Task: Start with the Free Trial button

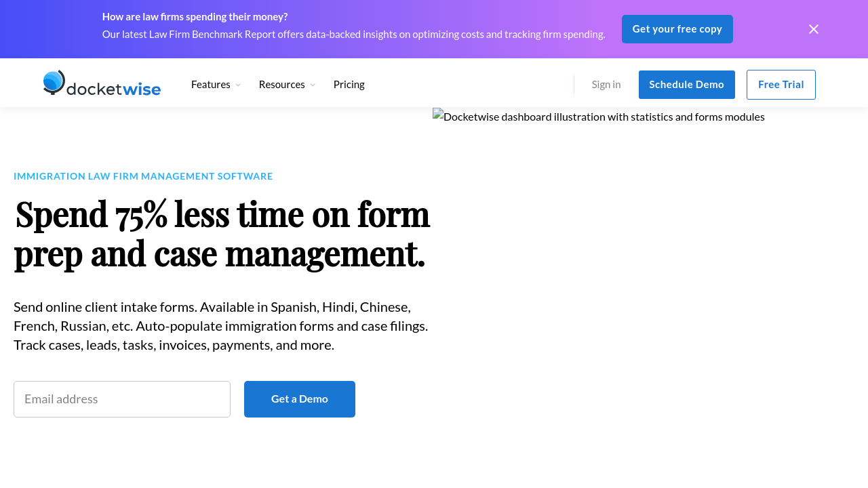Action: coord(781,85)
